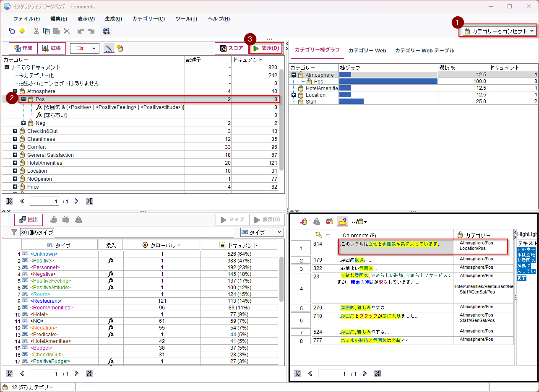The width and height of the screenshot is (539, 392).
Task: Click the Redo arrow icon
Action: [x=91, y=31]
